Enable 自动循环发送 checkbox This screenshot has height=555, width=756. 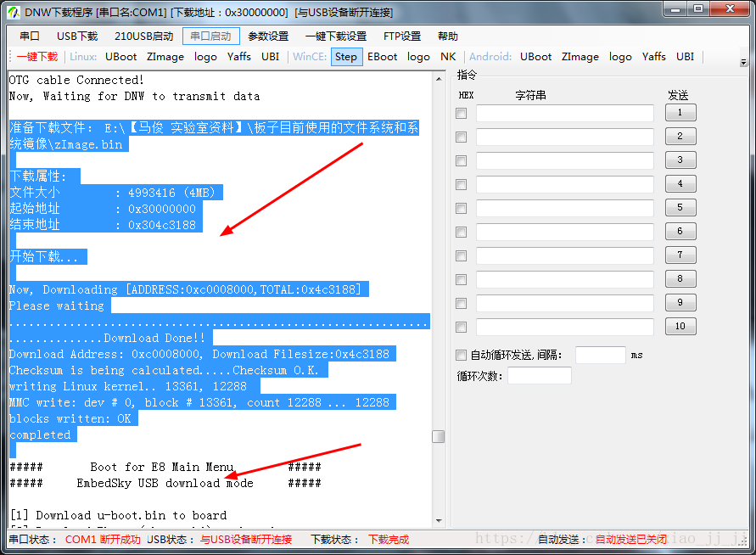coord(462,356)
